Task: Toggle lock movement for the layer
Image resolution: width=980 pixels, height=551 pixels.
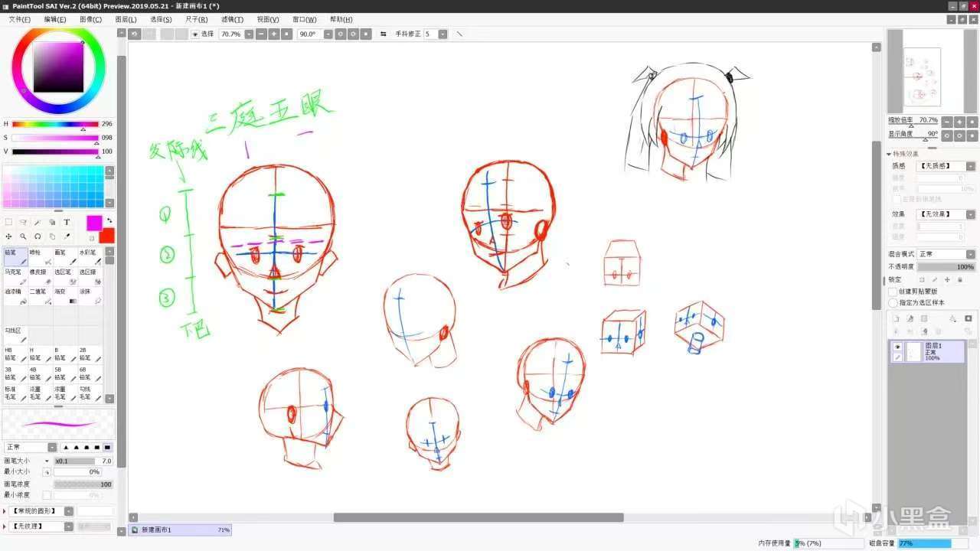Action: click(947, 279)
